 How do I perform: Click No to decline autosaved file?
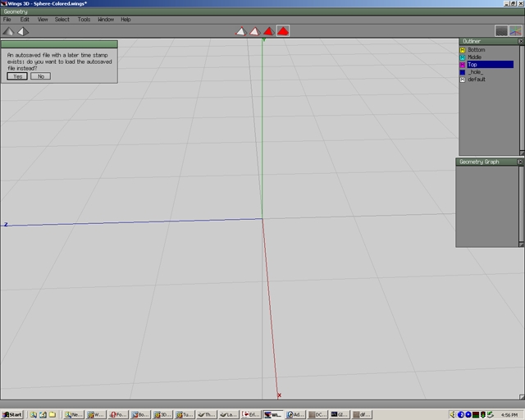point(41,76)
